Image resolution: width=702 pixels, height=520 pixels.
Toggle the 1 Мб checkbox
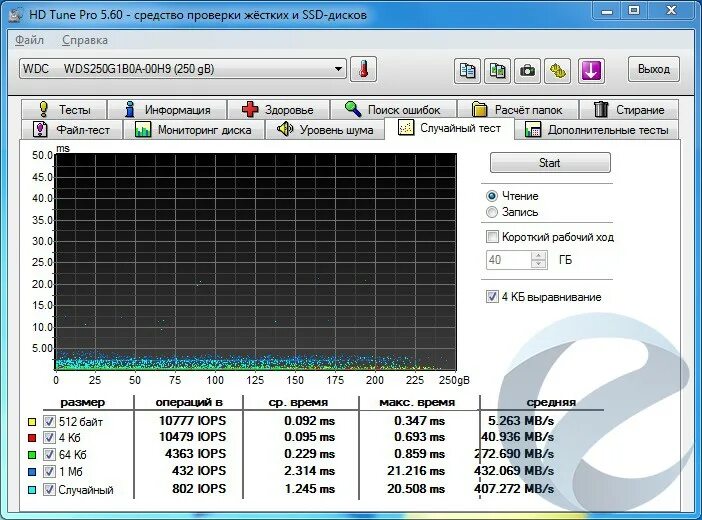49,472
